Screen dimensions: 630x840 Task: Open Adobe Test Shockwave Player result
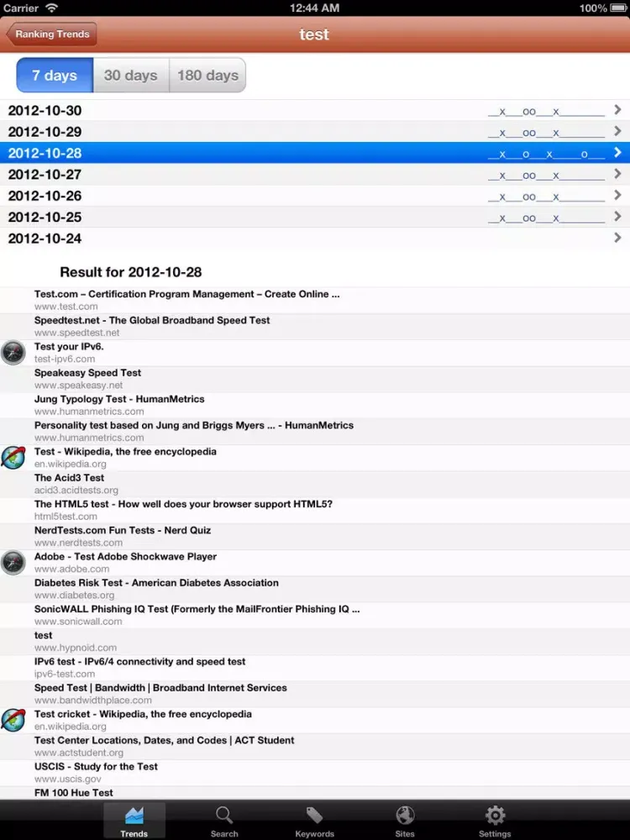pyautogui.click(x=315, y=563)
